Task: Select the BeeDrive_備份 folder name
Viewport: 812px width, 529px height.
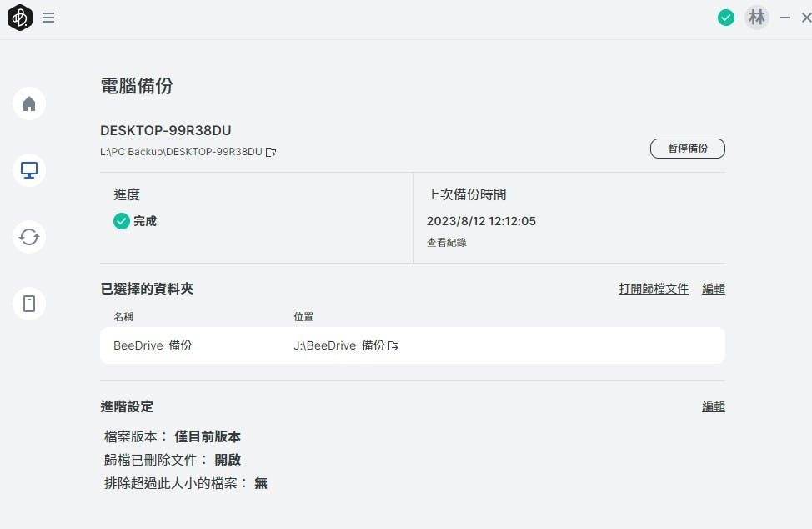Action: point(153,345)
